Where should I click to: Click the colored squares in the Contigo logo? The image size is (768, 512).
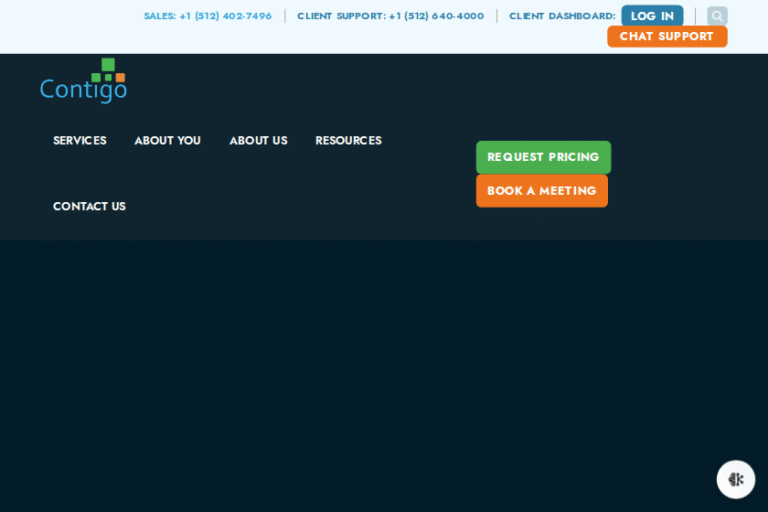coord(108,70)
